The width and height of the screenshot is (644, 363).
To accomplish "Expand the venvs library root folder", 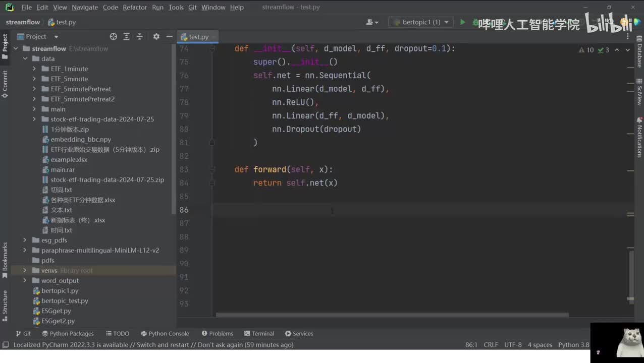I will pyautogui.click(x=25, y=271).
